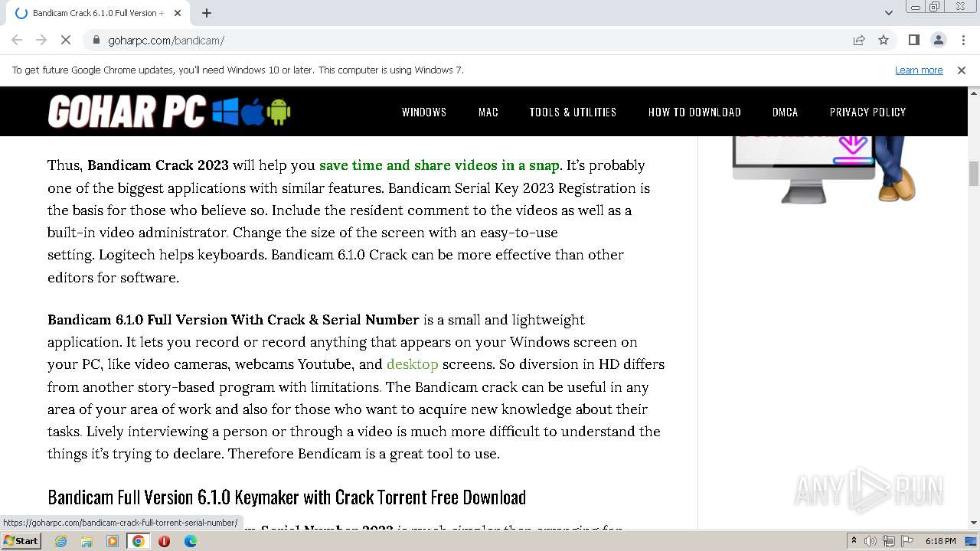Show hidden system tray icons
980x551 pixels.
click(x=854, y=541)
